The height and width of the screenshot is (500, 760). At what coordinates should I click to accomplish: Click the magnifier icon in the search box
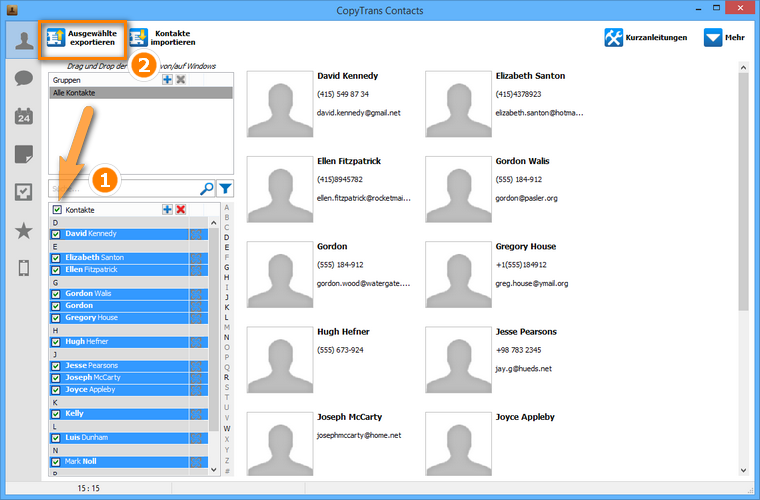click(207, 188)
